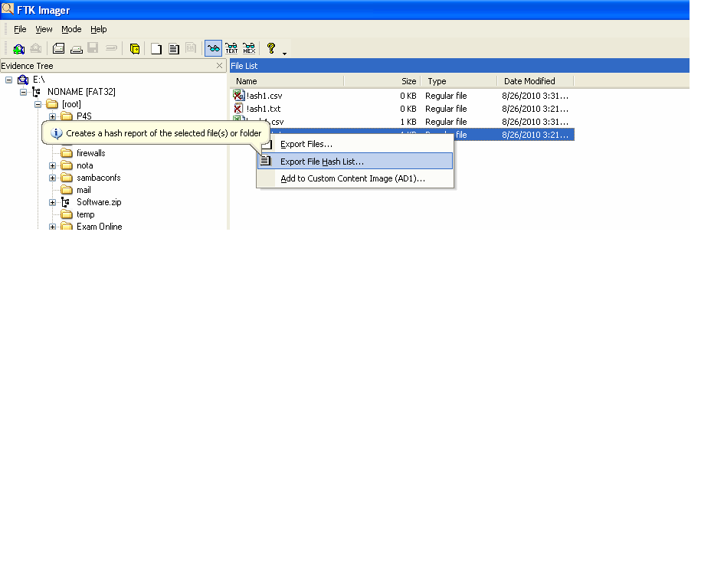Select the !ash1.txt file row
The height and width of the screenshot is (588, 701).
tap(402, 109)
